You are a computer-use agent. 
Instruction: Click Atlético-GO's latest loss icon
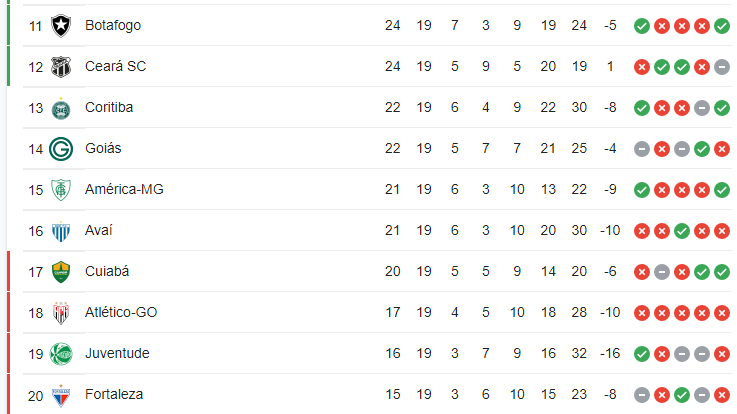point(722,313)
